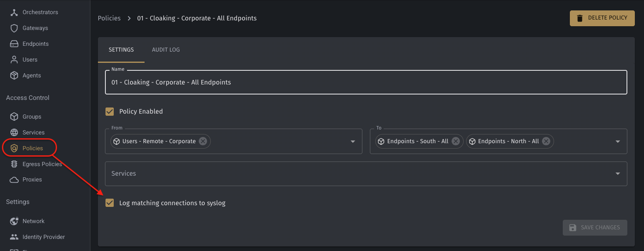Screen dimensions: 644x251
Task: Open the Agents cube icon
Action: [14, 75]
